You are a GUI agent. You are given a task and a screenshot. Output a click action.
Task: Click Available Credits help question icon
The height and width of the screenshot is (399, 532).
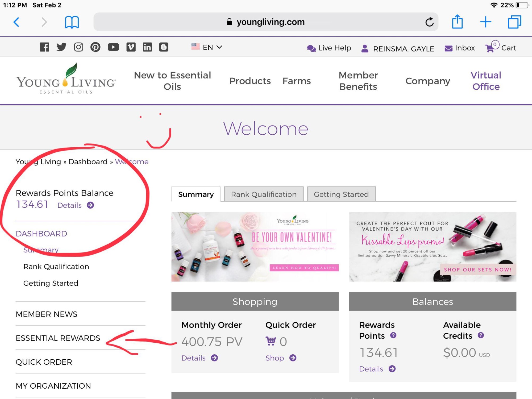(481, 335)
